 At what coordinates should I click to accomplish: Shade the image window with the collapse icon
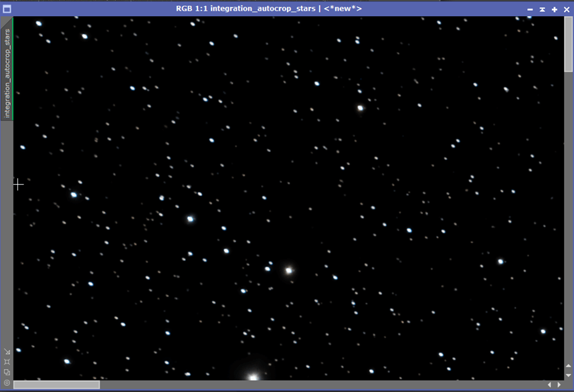pos(542,9)
